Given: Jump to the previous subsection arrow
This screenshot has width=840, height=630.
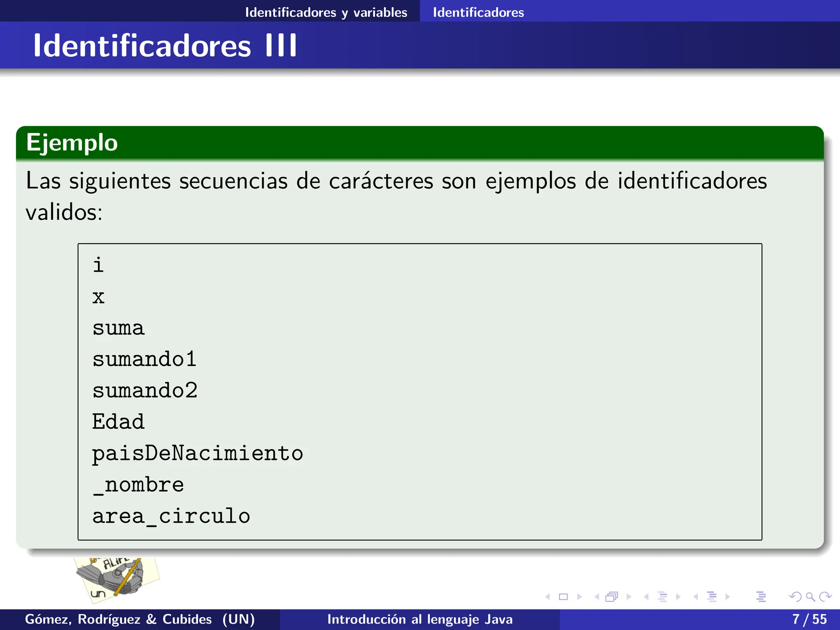Looking at the screenshot, I should pyautogui.click(x=646, y=597).
